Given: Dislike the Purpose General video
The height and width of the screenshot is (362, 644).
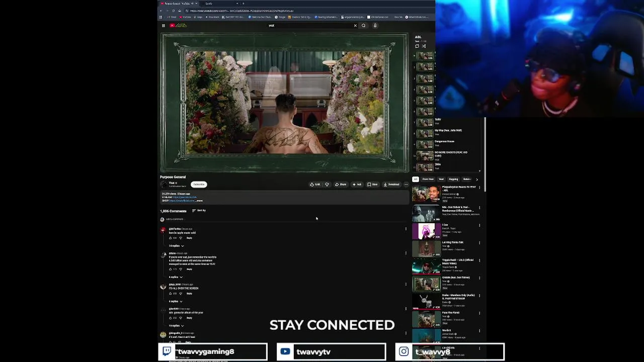Looking at the screenshot, I should pos(327,185).
